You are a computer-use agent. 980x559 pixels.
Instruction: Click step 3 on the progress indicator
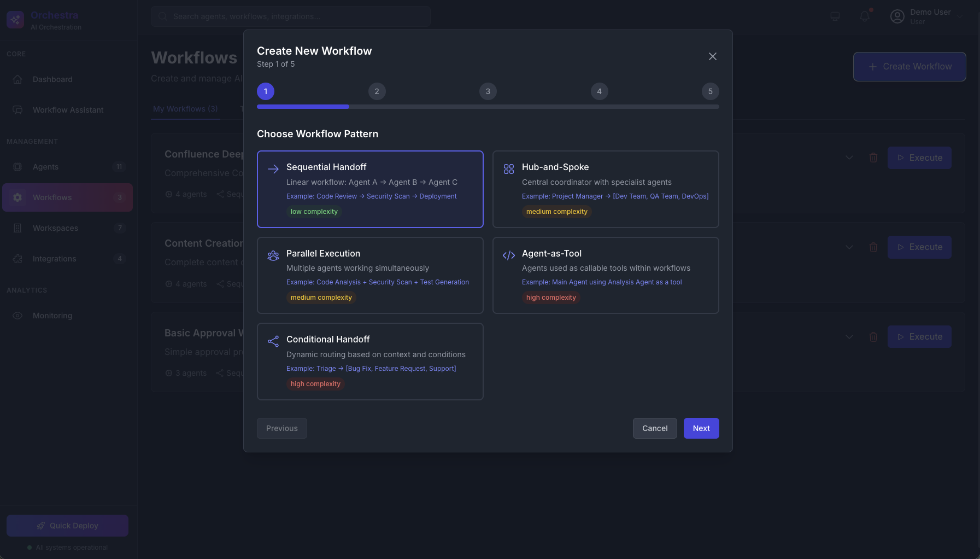click(x=488, y=91)
